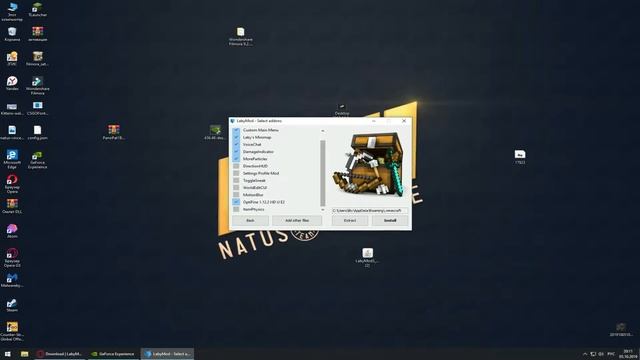
Task: Select the Steam desktop icon
Action: [12, 305]
